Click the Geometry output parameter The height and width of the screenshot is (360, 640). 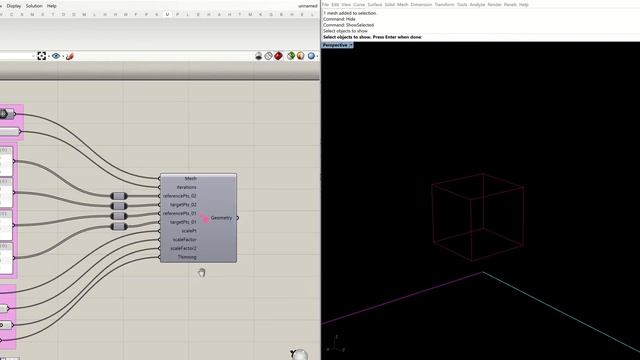click(x=221, y=218)
